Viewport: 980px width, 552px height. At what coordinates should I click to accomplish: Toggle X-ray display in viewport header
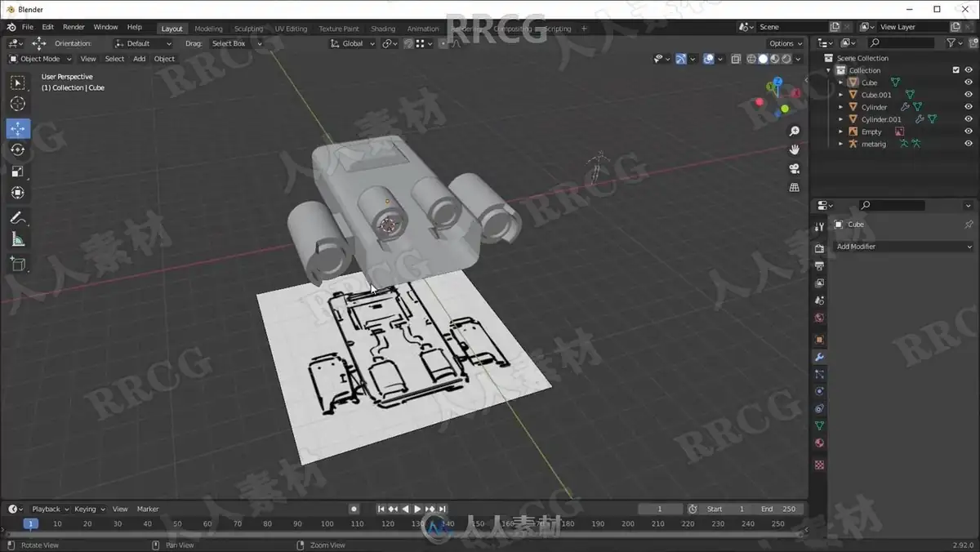click(x=736, y=59)
